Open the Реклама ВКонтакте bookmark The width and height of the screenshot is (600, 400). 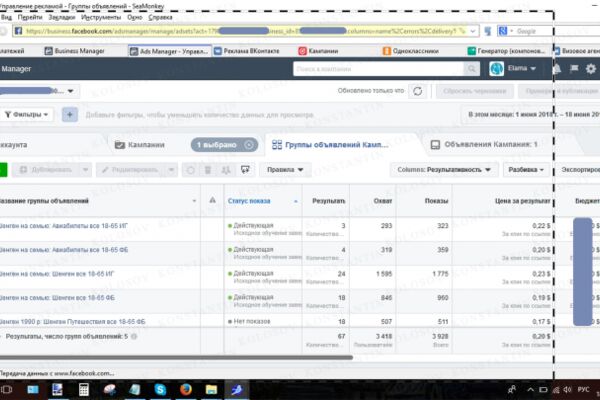point(247,51)
